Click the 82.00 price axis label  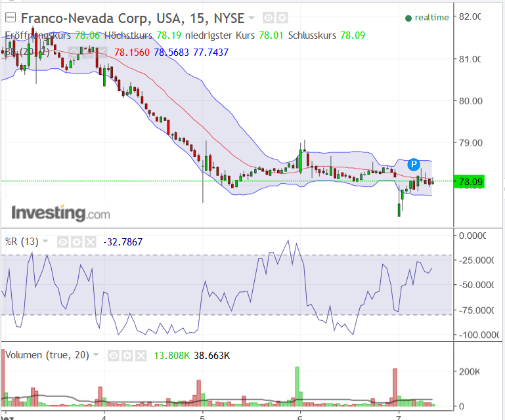click(470, 17)
